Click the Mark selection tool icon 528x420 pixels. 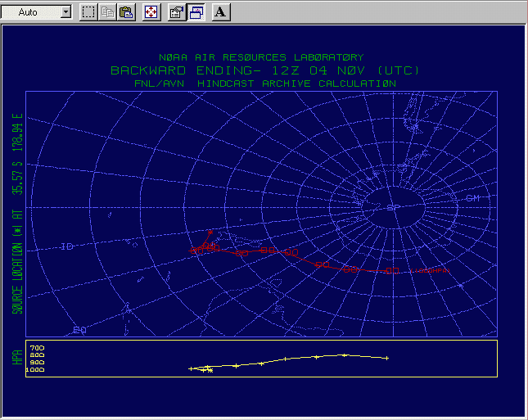88,12
